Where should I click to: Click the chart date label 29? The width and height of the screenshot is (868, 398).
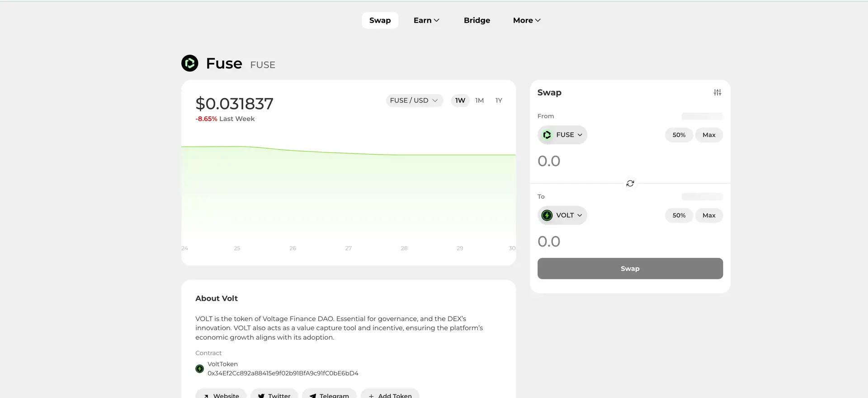click(x=460, y=248)
